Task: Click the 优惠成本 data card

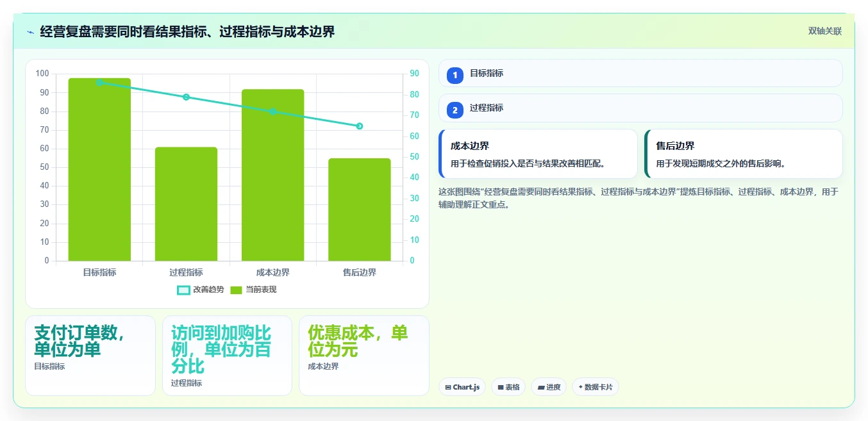Action: pos(364,356)
